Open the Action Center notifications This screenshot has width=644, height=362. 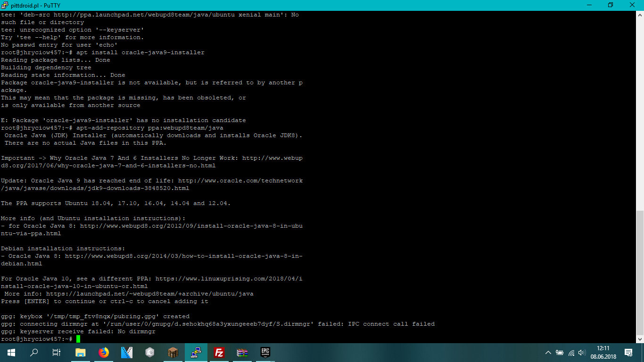click(x=628, y=353)
